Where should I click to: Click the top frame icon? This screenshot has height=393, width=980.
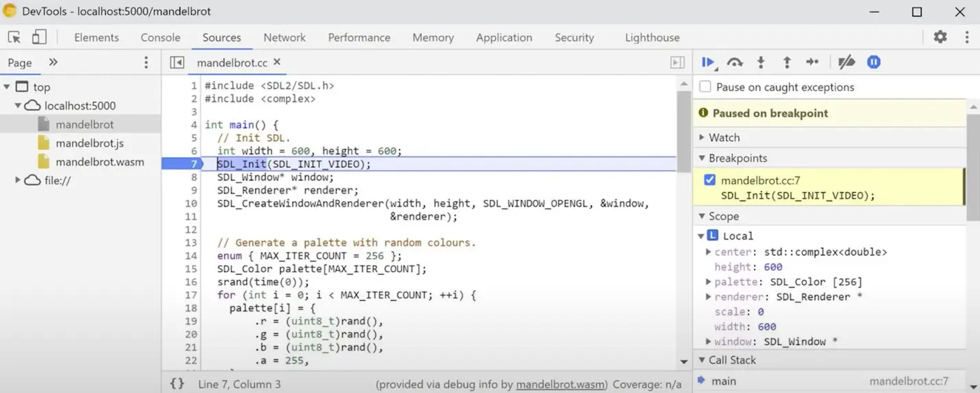tap(22, 87)
